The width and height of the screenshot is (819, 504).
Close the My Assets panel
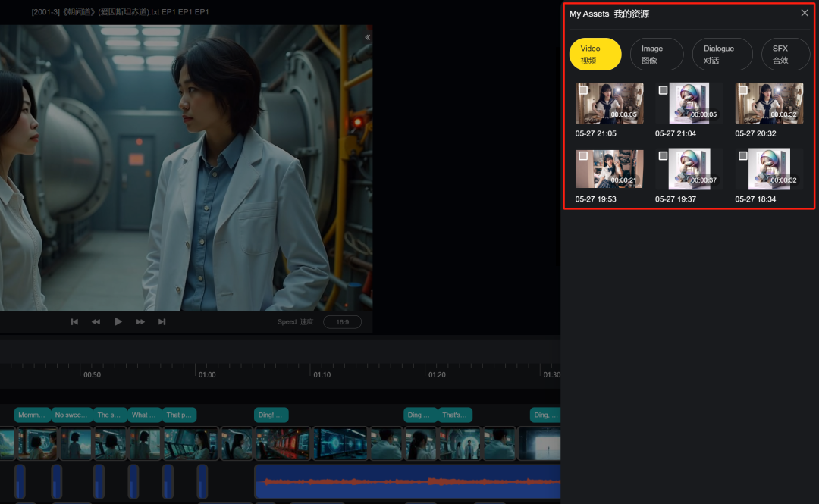pos(805,13)
